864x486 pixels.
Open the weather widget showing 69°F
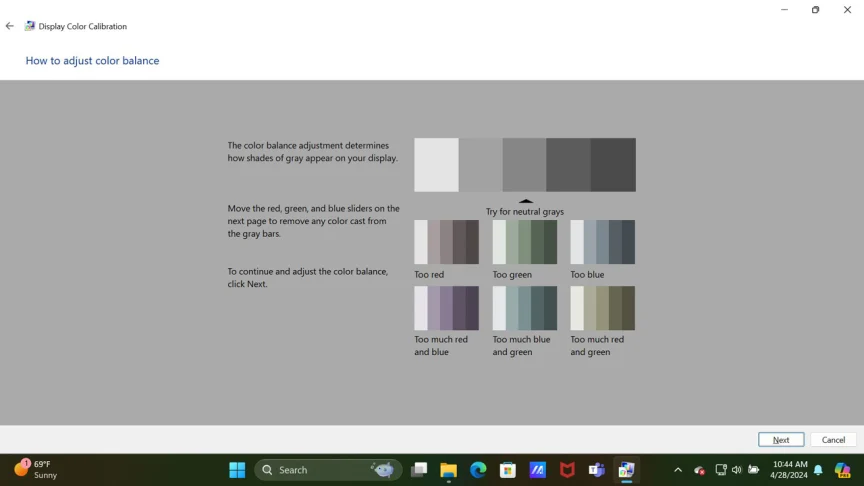coord(36,470)
